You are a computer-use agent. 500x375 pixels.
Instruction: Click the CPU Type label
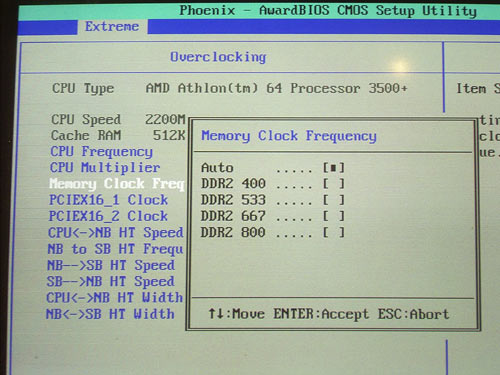[x=83, y=88]
